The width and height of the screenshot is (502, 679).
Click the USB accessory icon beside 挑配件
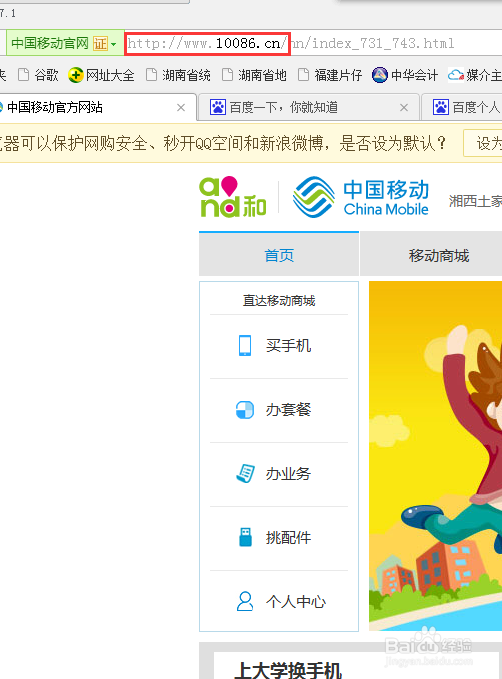(246, 537)
